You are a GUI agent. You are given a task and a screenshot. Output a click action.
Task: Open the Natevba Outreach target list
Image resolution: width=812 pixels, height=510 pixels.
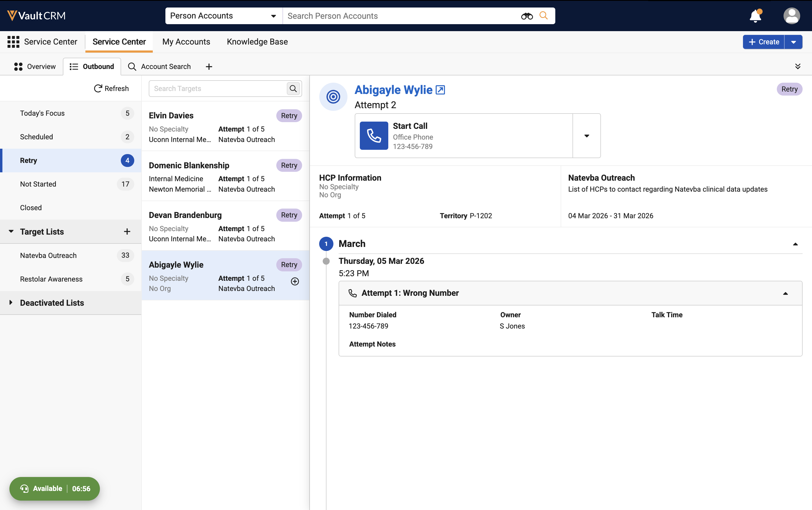coord(70,256)
